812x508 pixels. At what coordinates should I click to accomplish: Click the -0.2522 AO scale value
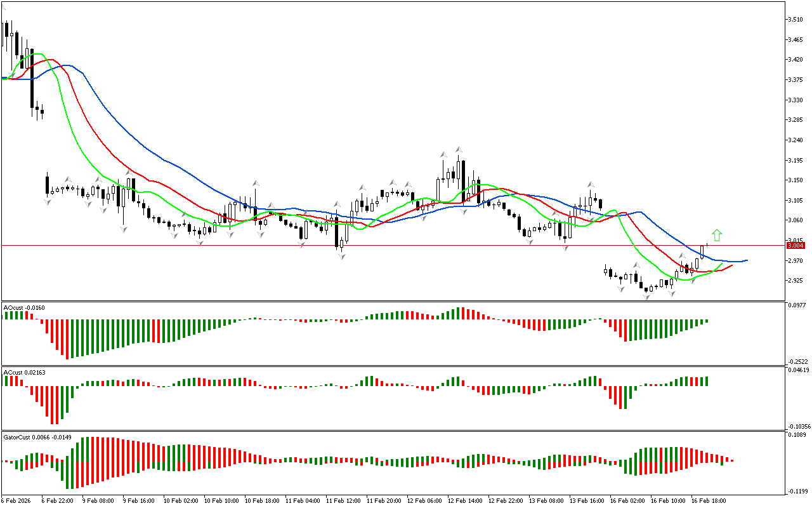pos(797,361)
